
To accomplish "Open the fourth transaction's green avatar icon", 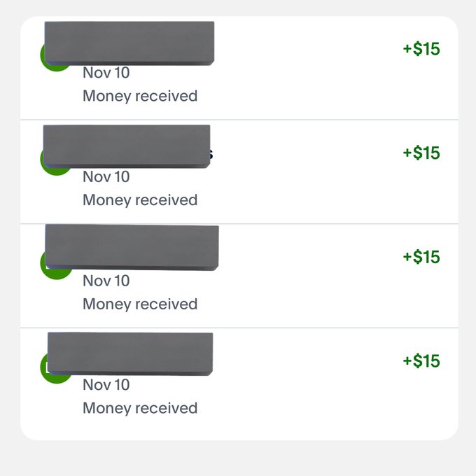I will coord(55,367).
